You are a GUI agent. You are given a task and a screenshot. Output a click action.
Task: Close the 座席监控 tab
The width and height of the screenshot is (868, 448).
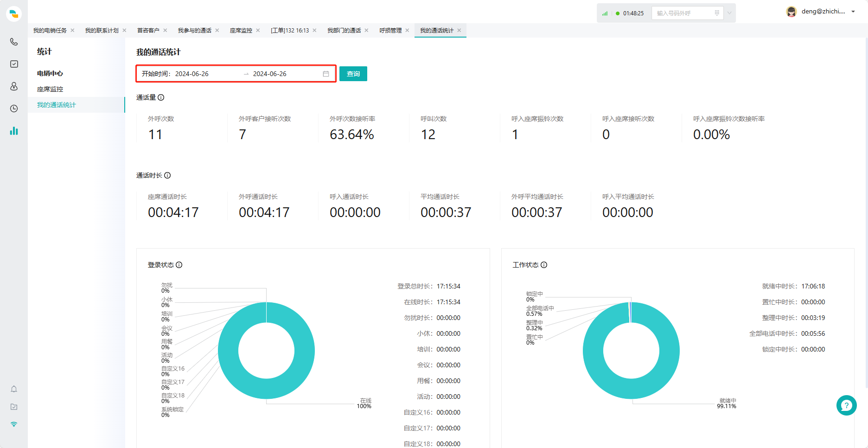coord(258,30)
